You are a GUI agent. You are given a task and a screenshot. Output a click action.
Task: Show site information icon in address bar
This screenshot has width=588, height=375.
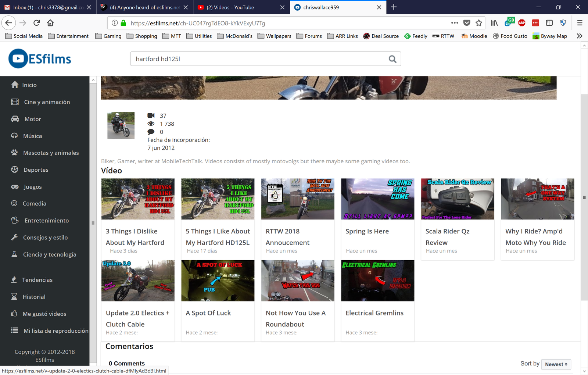click(115, 23)
